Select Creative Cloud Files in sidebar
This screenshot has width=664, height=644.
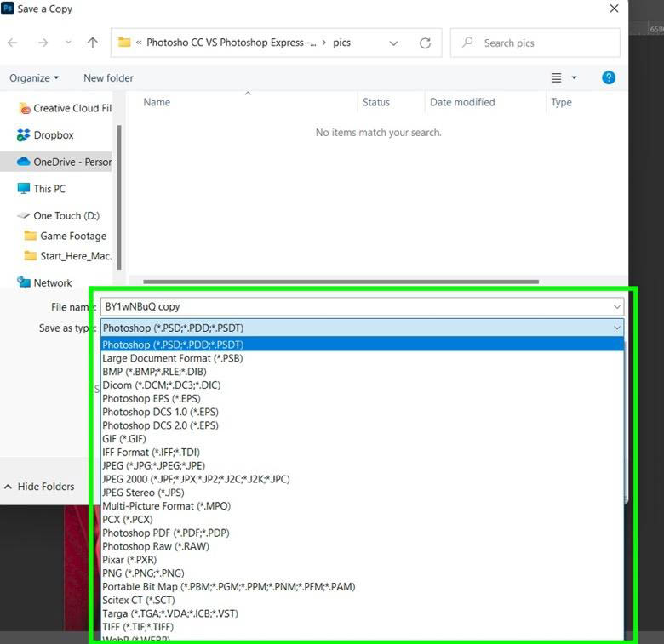coord(66,108)
